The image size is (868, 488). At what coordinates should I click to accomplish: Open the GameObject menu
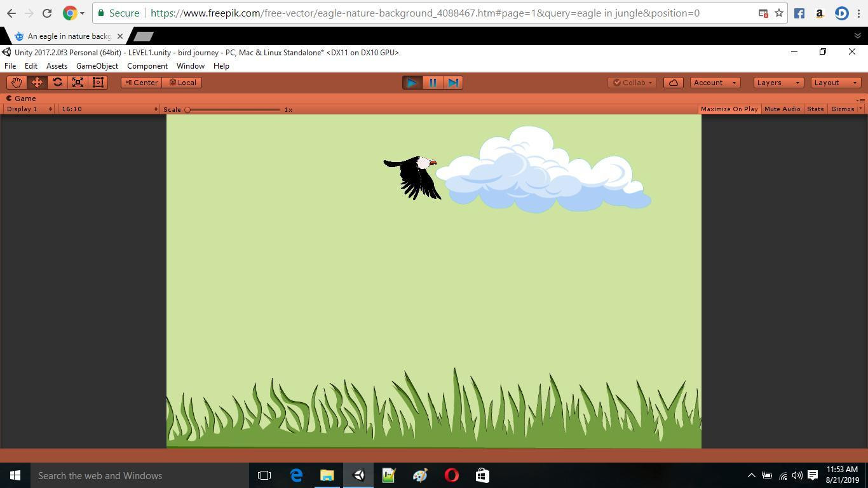coord(97,66)
